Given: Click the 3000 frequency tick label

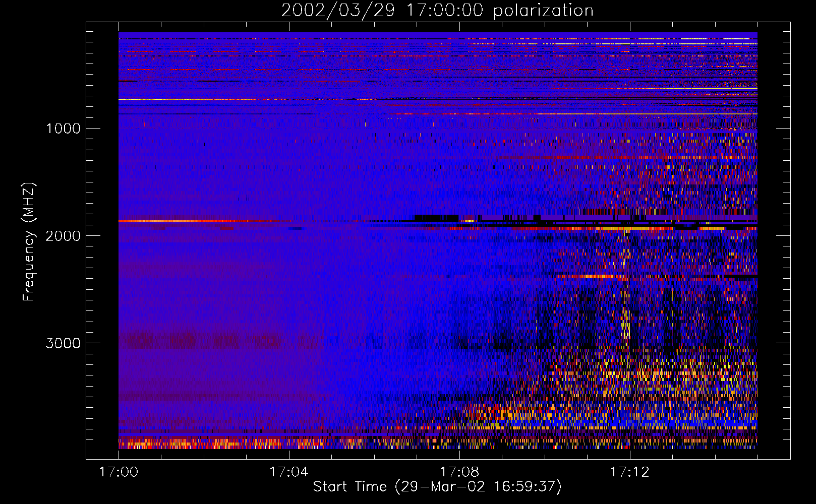Looking at the screenshot, I should coord(63,343).
